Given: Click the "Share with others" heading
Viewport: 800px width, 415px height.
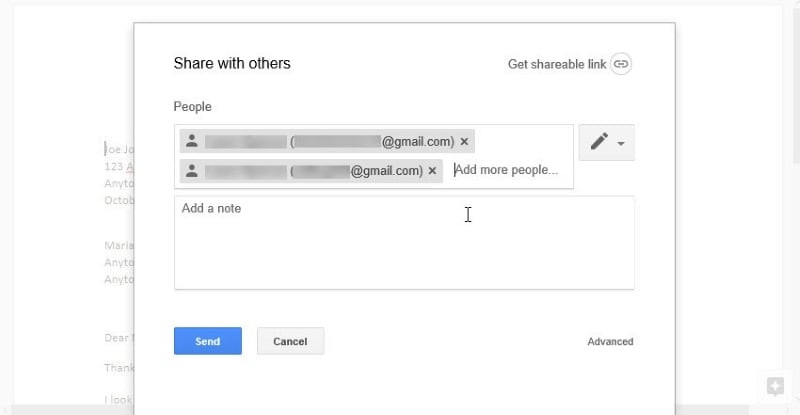Looking at the screenshot, I should click(232, 63).
